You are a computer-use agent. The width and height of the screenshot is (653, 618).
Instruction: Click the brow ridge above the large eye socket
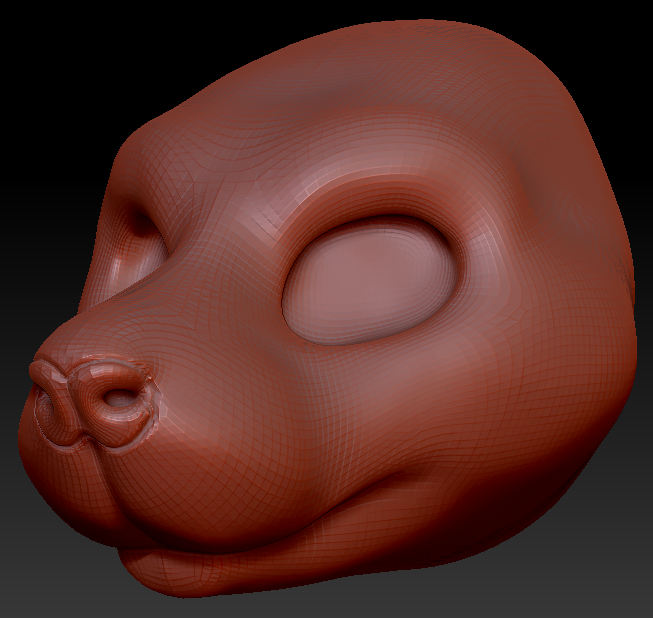[380, 195]
